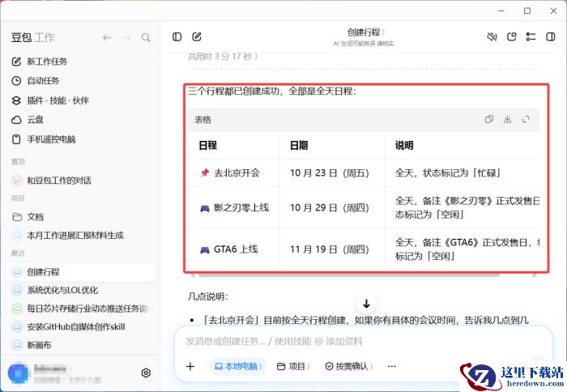Start a new chat with pencil icon
This screenshot has height=392, width=567.
(x=197, y=36)
